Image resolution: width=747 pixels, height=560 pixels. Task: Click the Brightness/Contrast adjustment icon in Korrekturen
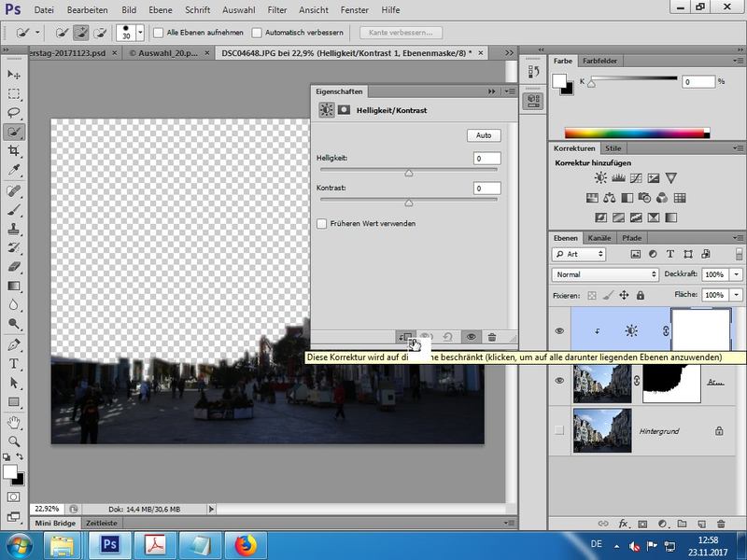pyautogui.click(x=599, y=178)
